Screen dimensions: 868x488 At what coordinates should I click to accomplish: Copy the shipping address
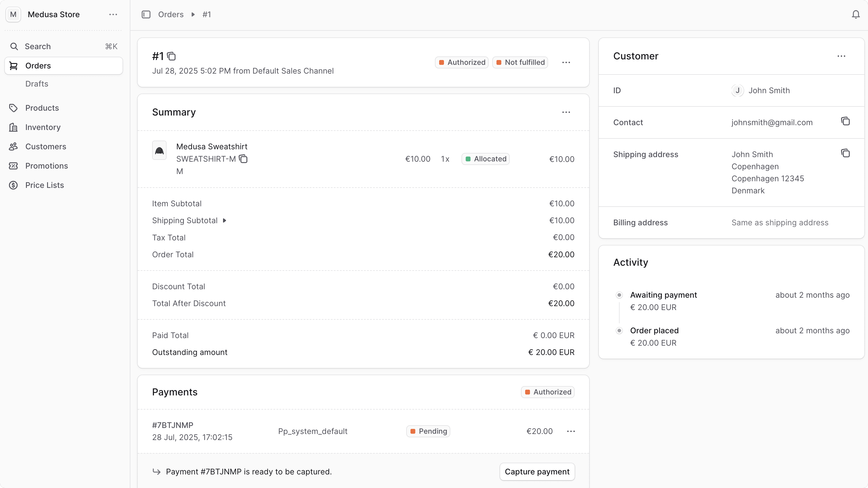pos(846,153)
